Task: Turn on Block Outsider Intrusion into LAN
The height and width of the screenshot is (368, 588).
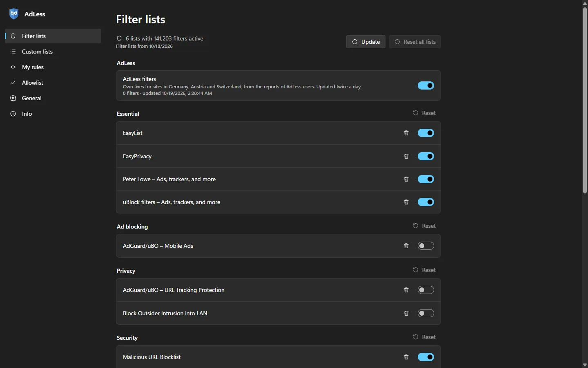Action: coord(426,313)
